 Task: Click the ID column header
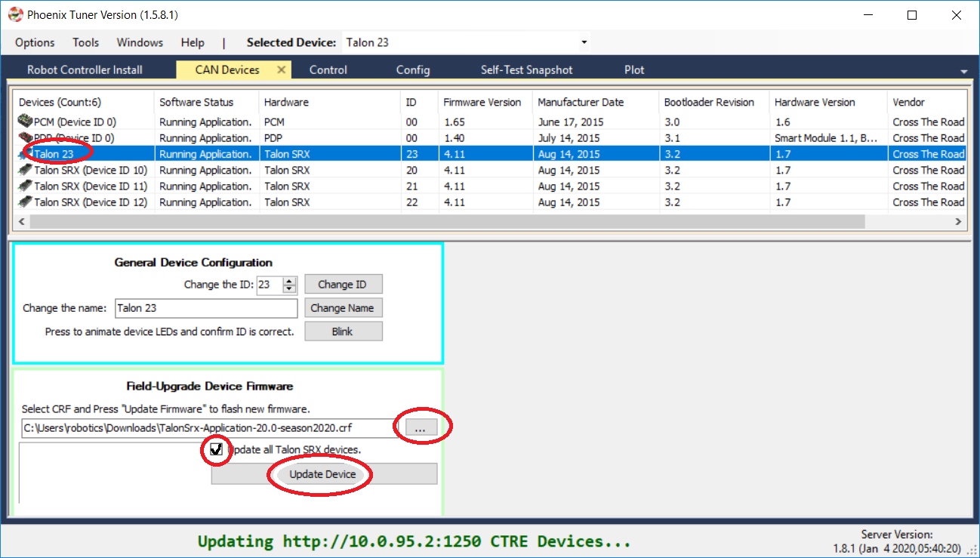click(419, 102)
